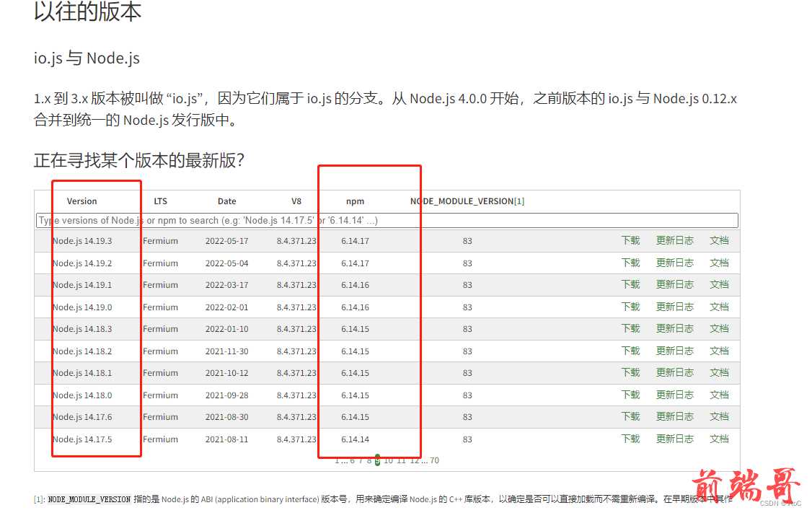The height and width of the screenshot is (513, 812).
Task: Click the date cell 2021-11-30
Action: coord(227,351)
